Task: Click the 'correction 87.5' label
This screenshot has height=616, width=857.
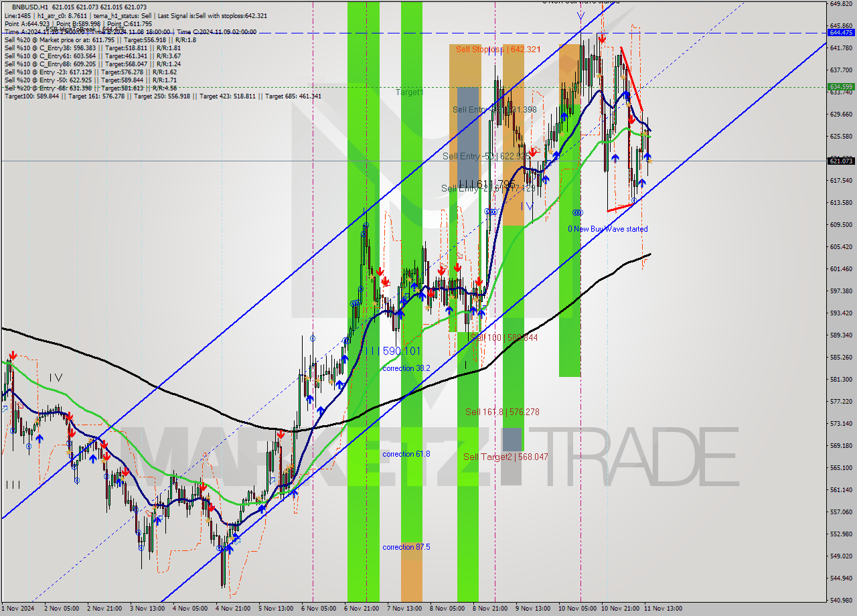Action: point(406,547)
